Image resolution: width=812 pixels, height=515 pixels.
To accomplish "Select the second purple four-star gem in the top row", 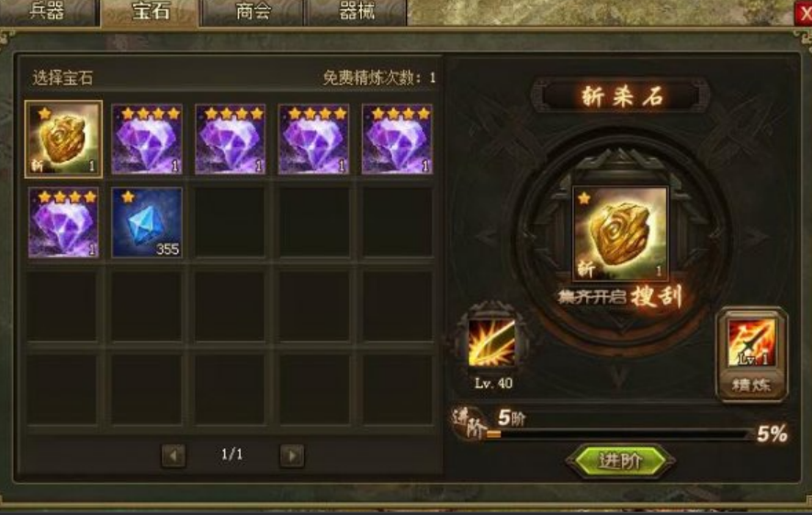I will coord(231,140).
